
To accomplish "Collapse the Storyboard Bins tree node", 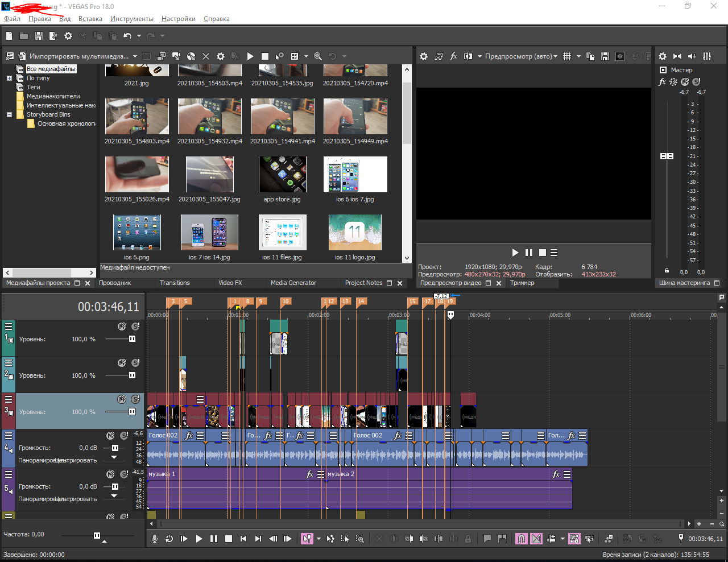I will click(9, 114).
